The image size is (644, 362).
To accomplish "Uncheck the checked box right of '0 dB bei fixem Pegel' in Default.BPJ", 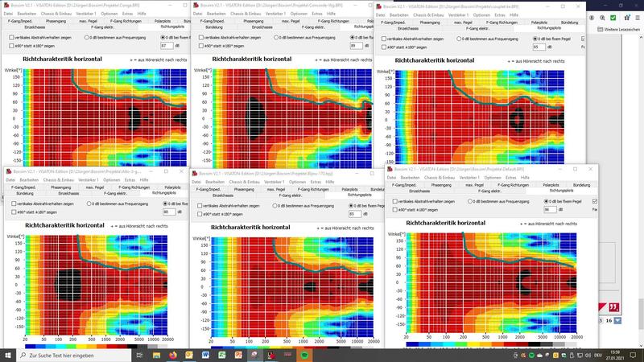I will point(595,202).
